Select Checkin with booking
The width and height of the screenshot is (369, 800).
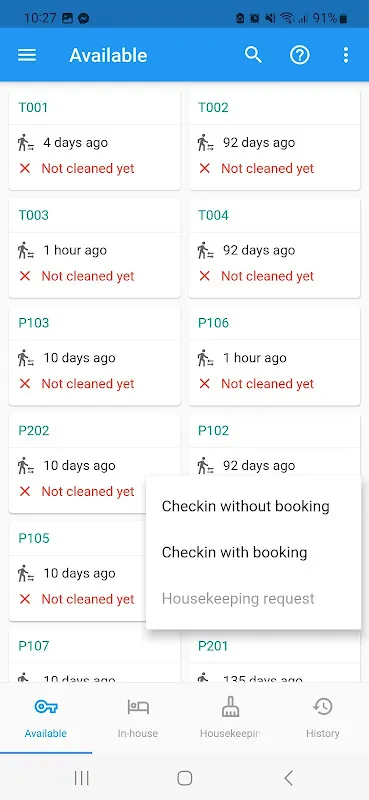tap(234, 552)
